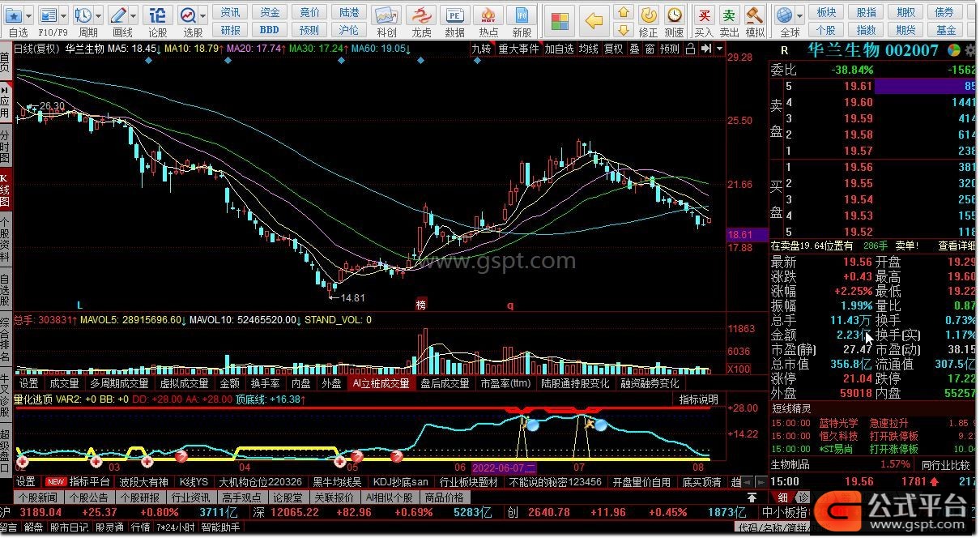Click the yellow up arrow icon
The image size is (980, 538).
coord(623,12)
